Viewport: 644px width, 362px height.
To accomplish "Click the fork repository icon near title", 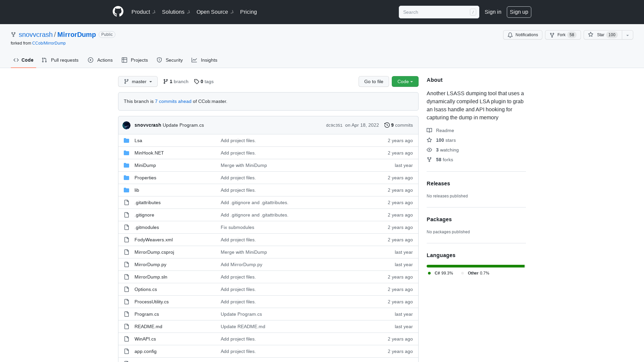I will coord(13,35).
